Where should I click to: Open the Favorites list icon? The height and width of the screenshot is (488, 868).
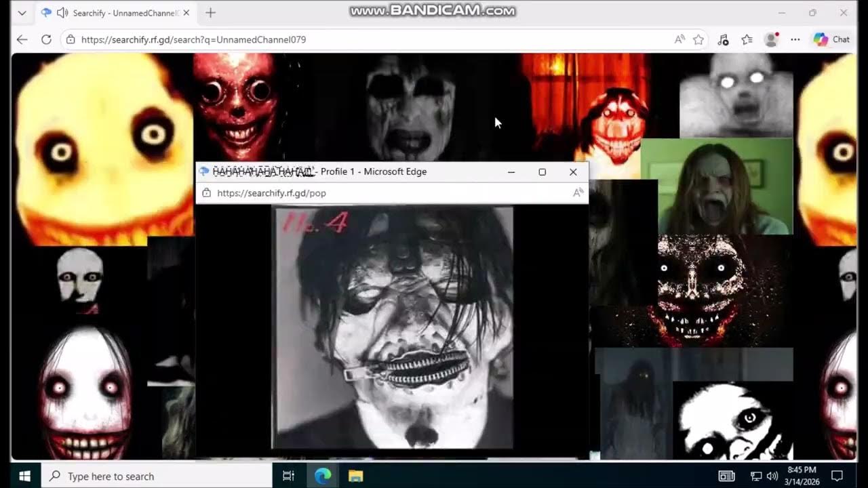click(747, 39)
